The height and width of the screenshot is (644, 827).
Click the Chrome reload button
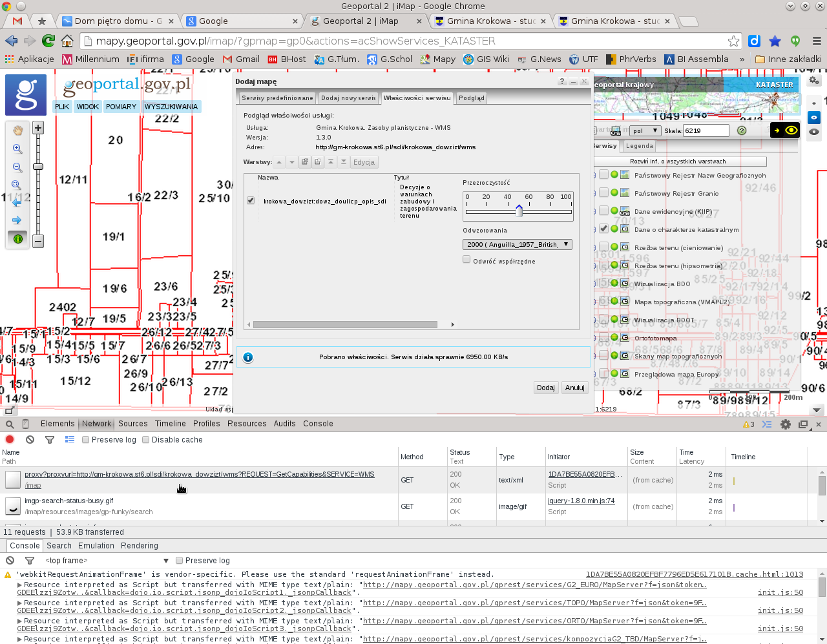[x=48, y=41]
